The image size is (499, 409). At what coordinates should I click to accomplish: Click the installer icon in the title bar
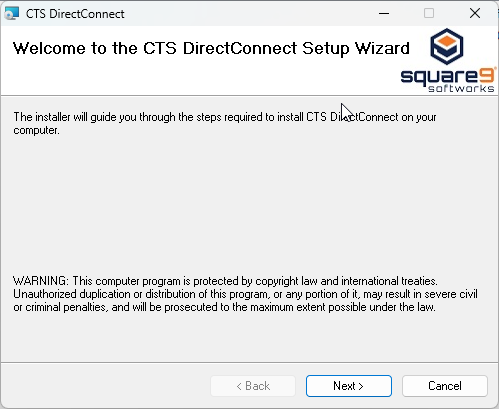pos(12,14)
